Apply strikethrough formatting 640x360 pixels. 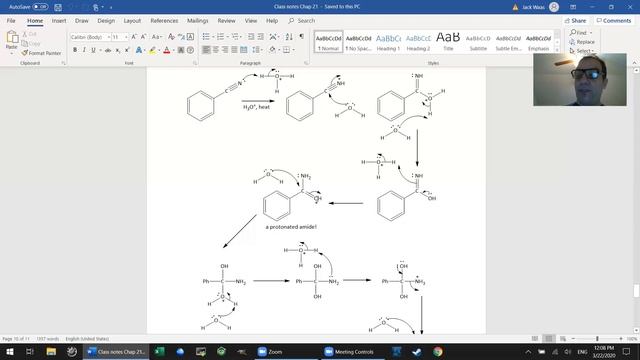click(108, 50)
